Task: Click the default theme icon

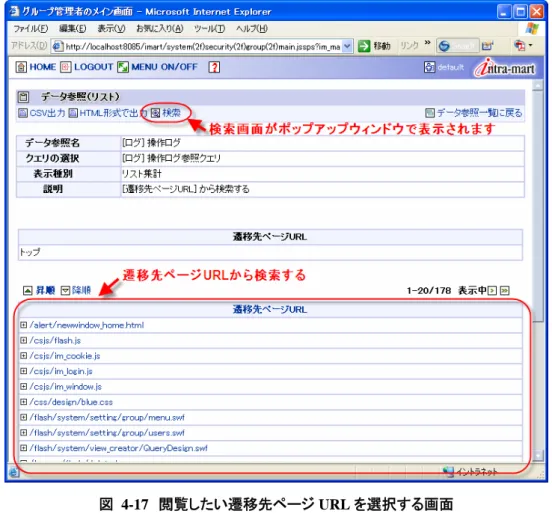Action: point(429,67)
